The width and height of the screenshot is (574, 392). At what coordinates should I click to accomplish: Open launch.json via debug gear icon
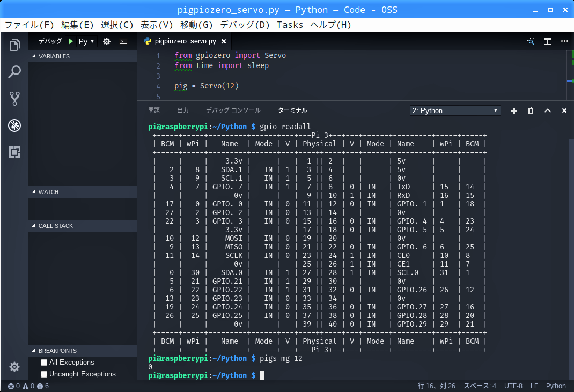tap(107, 41)
